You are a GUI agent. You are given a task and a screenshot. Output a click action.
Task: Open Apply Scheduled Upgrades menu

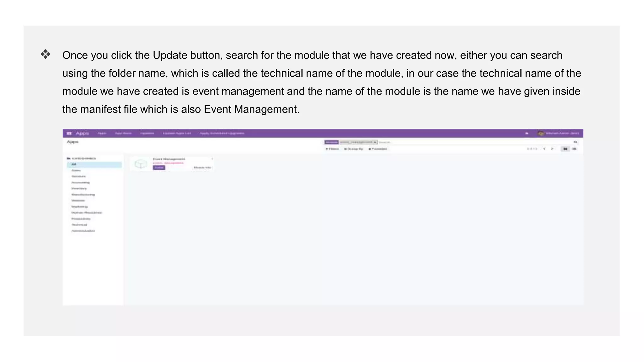[x=222, y=133]
